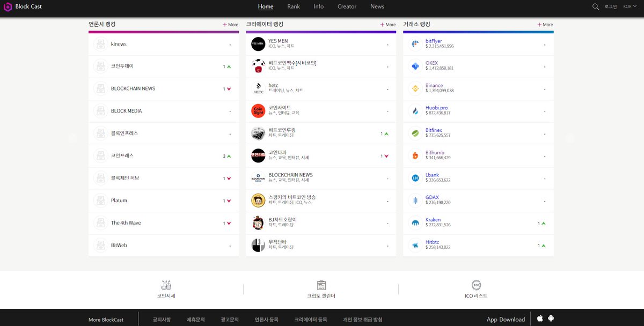Click the bitFlyer exchange logo

point(415,44)
